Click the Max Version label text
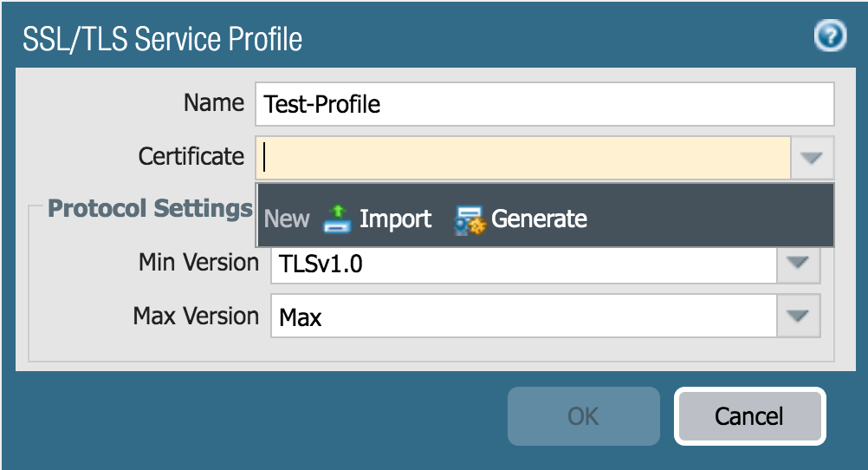Screen dimensions: 868x470 196,316
